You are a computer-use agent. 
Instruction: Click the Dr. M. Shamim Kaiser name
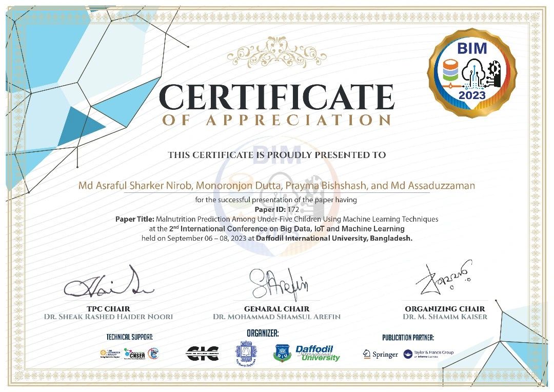445,317
